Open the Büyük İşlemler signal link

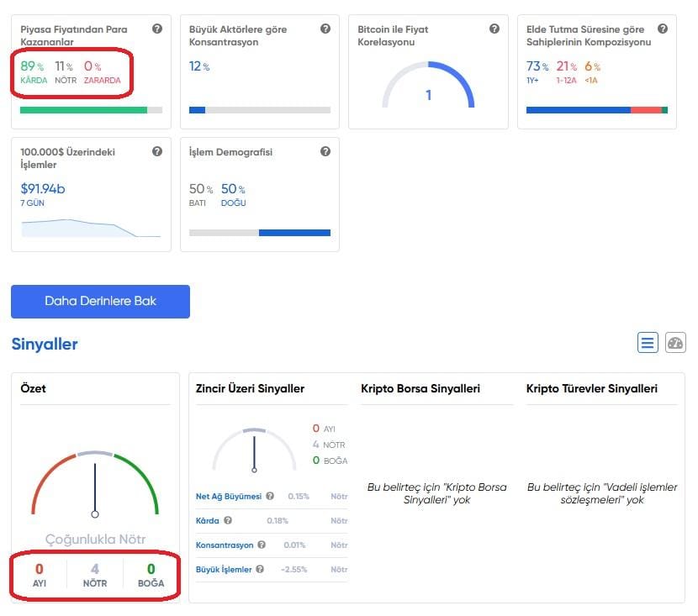[x=224, y=570]
